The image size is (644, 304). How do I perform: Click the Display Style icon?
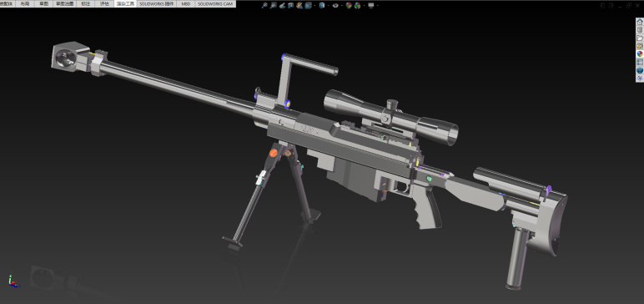322,5
